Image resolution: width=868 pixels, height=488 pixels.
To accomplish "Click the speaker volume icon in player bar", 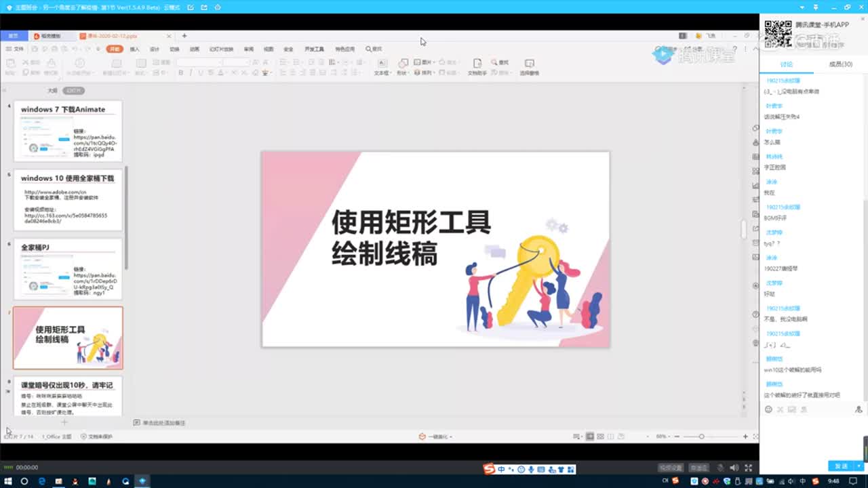I will pyautogui.click(x=734, y=468).
